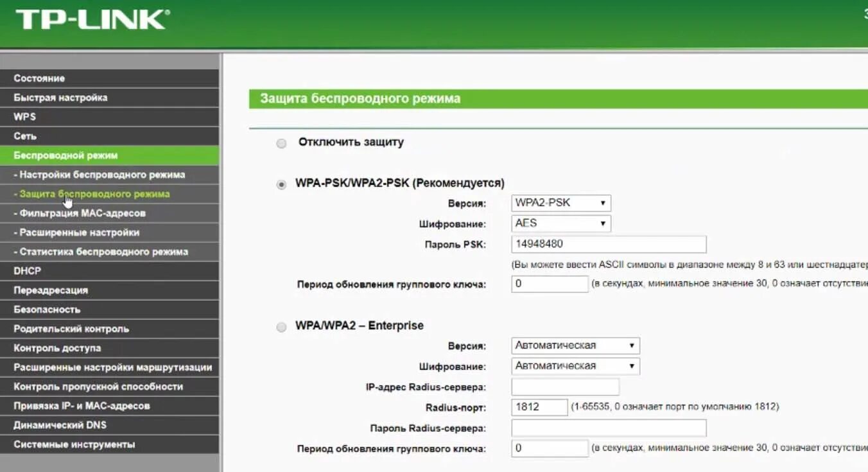Click the Защита беспроводного режима header

[360, 99]
